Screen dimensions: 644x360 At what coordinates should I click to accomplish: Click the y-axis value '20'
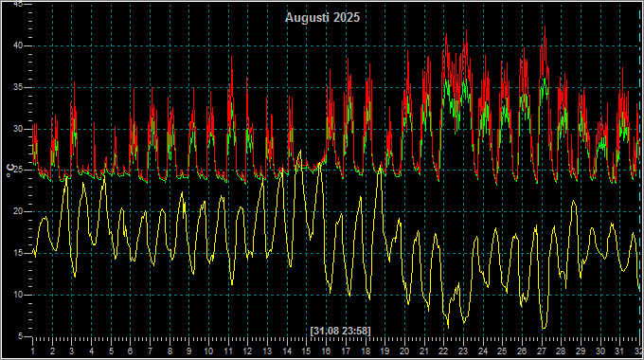[x=17, y=211]
